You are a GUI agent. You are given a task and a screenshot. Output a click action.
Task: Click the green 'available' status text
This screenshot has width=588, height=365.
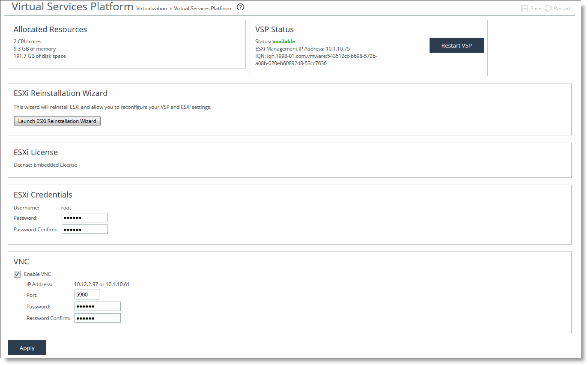pos(284,42)
